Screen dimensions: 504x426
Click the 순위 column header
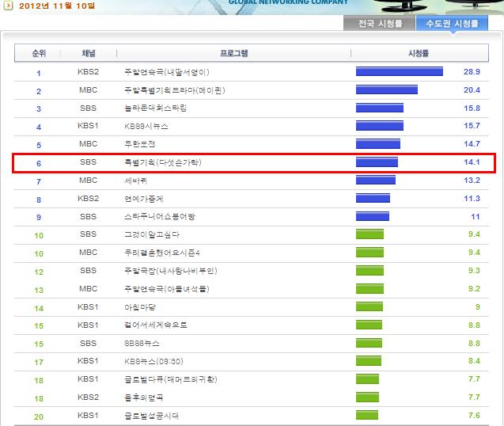pos(39,53)
